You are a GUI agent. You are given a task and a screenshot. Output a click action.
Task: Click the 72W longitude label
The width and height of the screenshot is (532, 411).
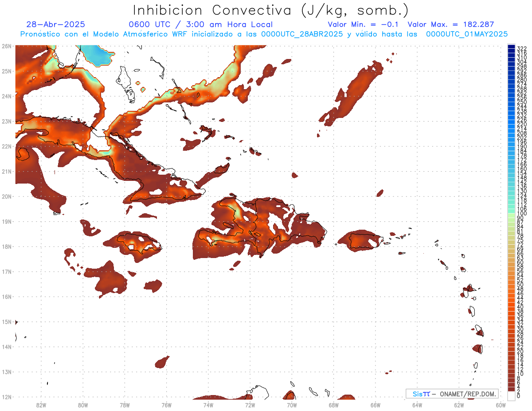[x=250, y=404]
